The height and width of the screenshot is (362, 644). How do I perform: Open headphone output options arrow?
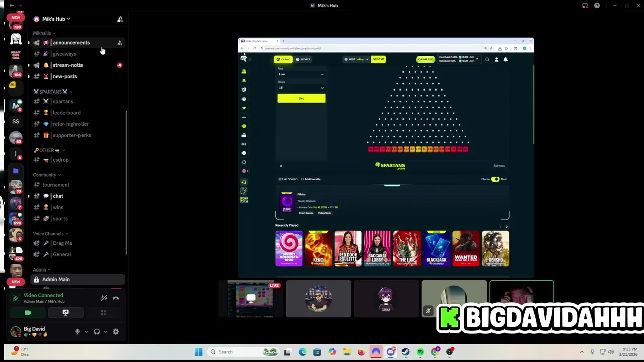(x=105, y=332)
